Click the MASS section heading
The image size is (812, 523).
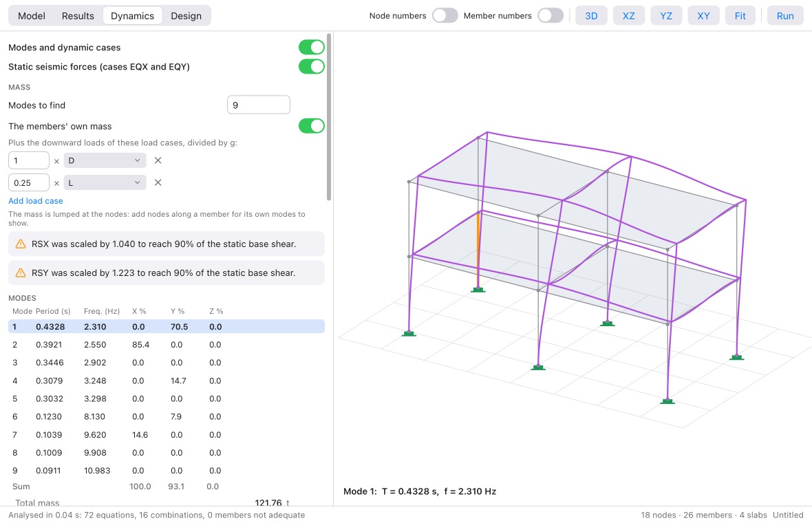click(x=19, y=87)
